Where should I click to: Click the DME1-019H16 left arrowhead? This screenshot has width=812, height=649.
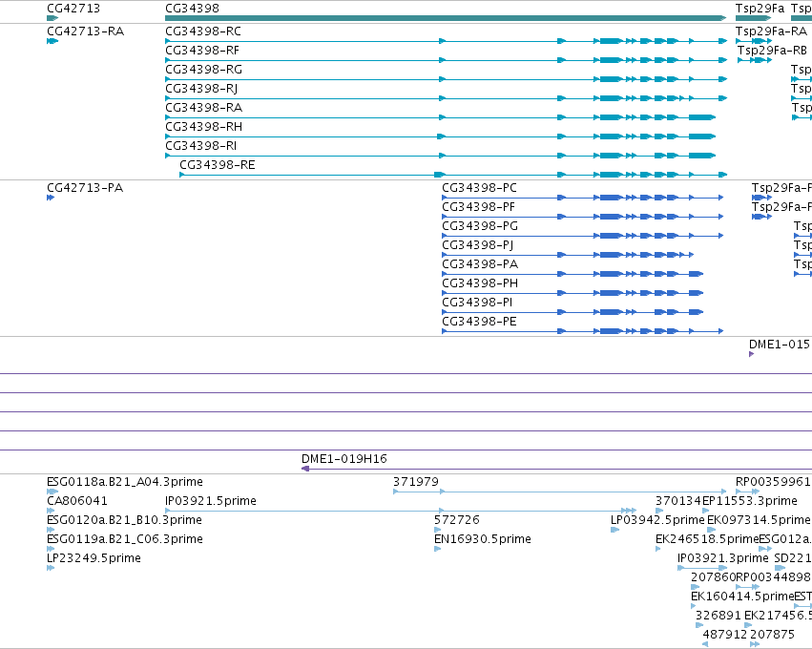pyautogui.click(x=305, y=469)
